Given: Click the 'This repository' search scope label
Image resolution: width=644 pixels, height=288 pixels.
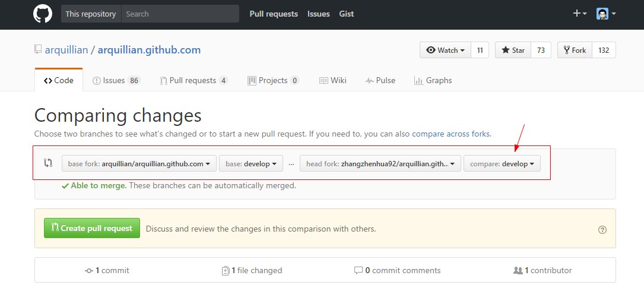Looking at the screenshot, I should (91, 14).
